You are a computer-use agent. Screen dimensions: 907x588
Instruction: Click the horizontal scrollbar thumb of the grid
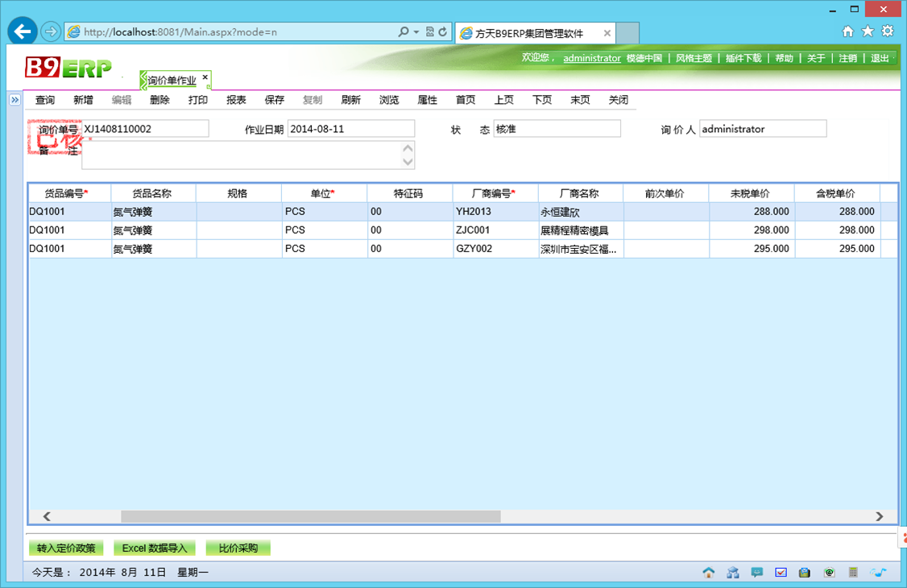[310, 516]
